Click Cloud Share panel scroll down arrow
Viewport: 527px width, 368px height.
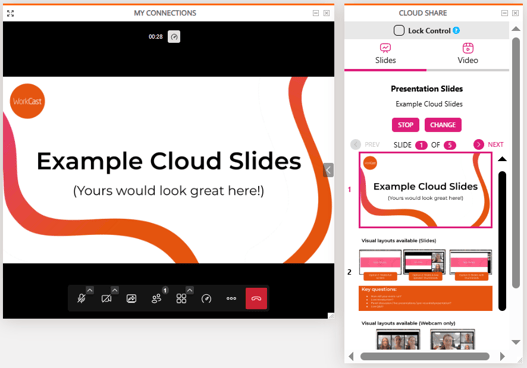coord(516,342)
